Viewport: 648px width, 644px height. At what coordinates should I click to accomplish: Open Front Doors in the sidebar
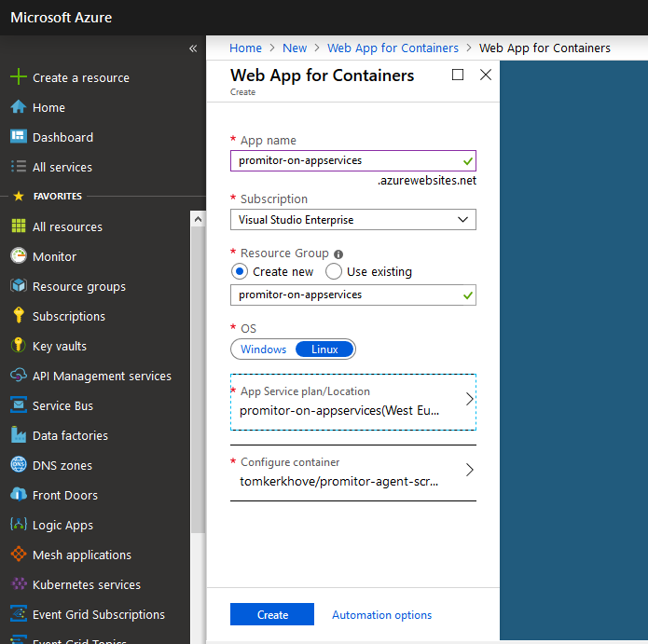(65, 495)
